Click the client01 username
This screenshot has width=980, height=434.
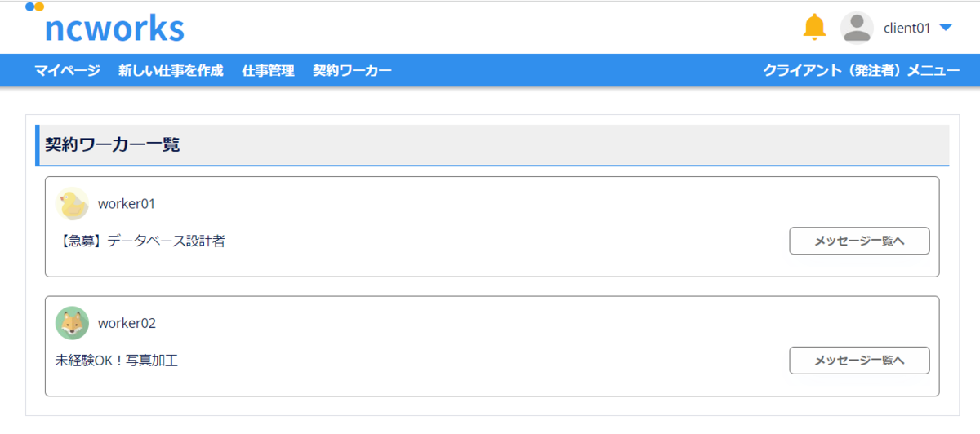click(907, 28)
